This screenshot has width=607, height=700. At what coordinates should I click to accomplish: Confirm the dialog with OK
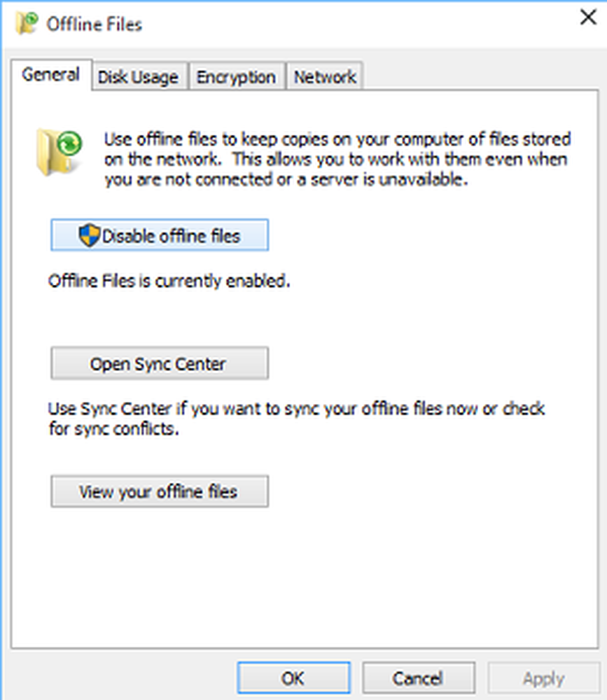[x=293, y=678]
